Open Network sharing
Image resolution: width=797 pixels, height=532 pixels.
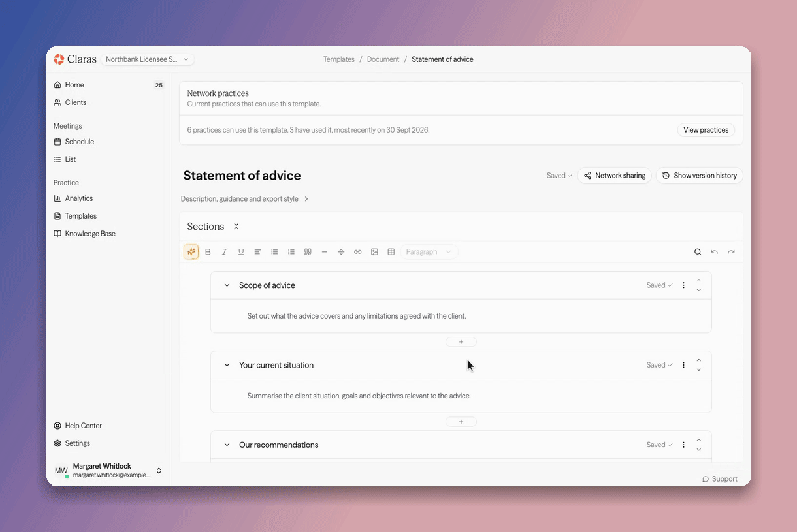(x=615, y=176)
